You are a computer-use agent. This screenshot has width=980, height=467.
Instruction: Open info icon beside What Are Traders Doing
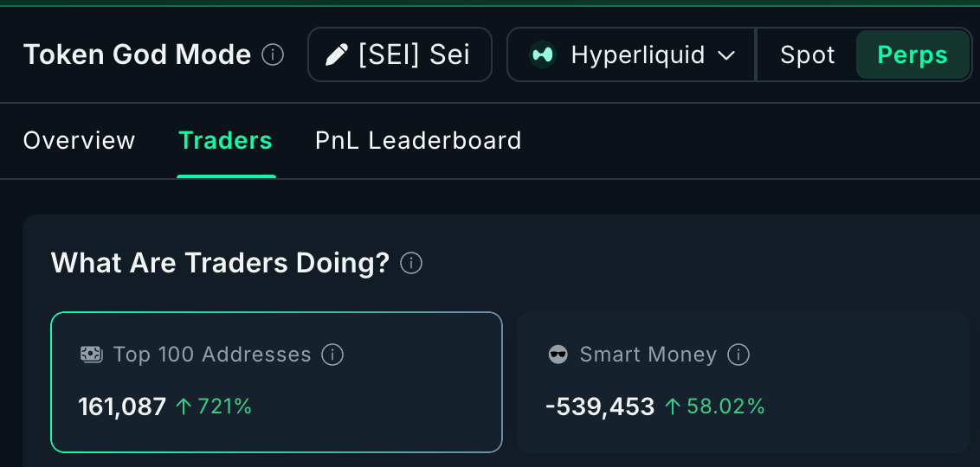412,263
